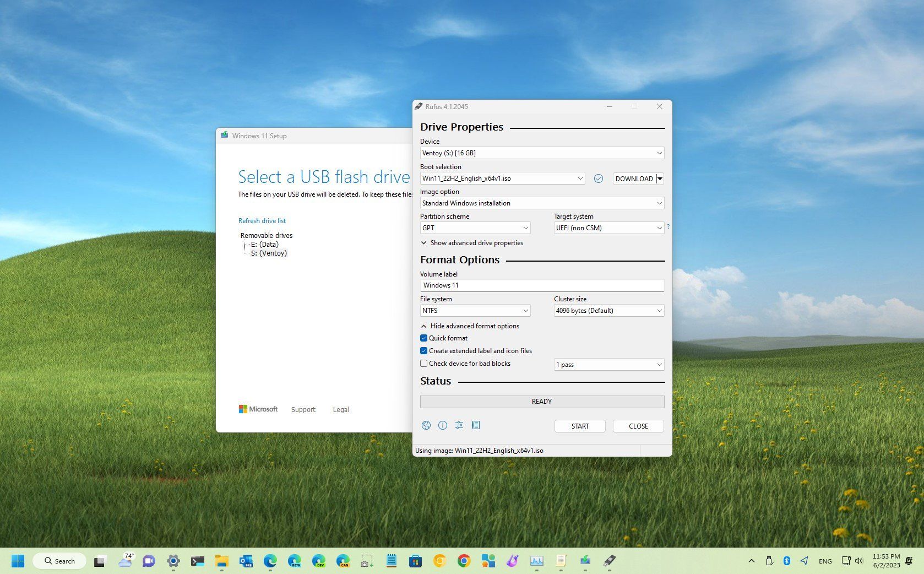The height and width of the screenshot is (574, 924).
Task: Uncheck Quick format option
Action: click(423, 338)
